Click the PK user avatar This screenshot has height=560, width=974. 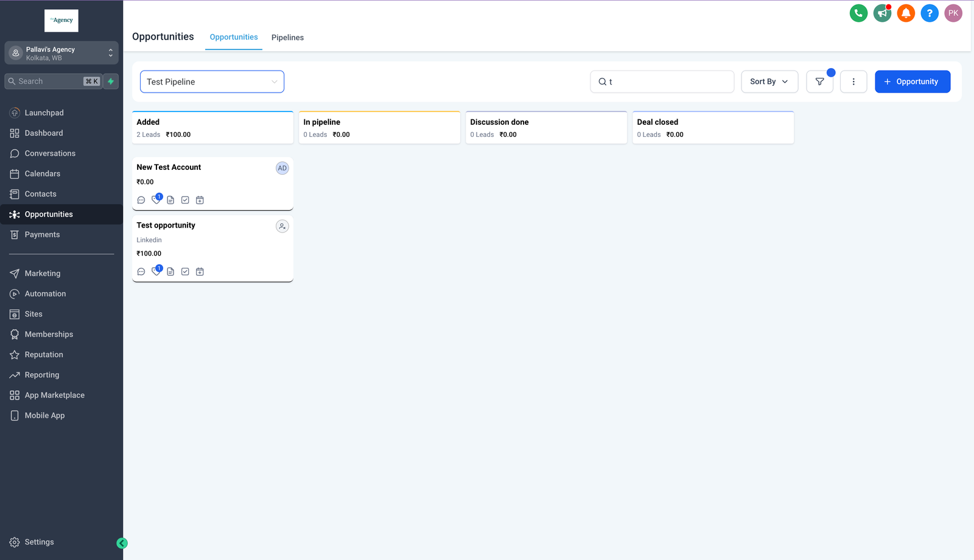pos(953,13)
